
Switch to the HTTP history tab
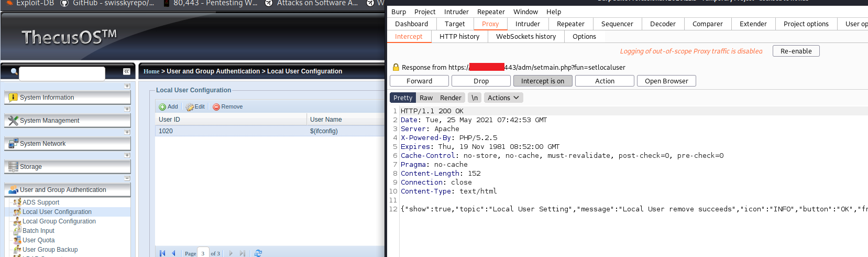click(x=459, y=37)
